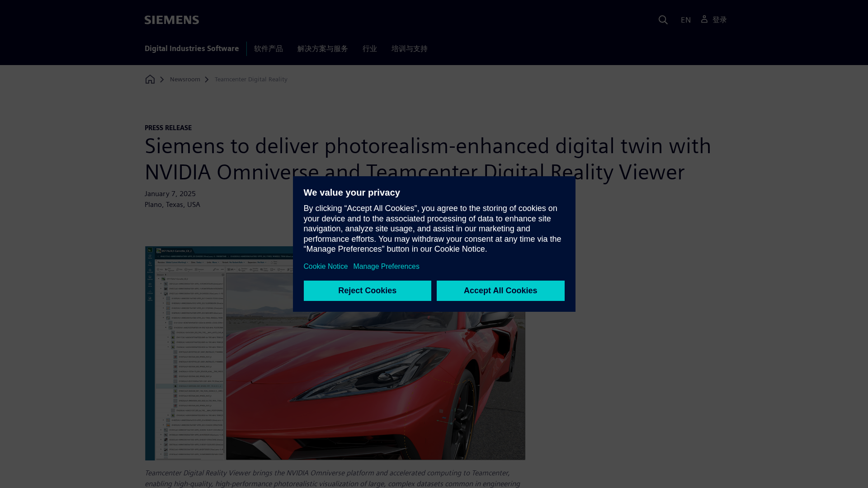The height and width of the screenshot is (488, 868).
Task: Expand the 软件产品 menu
Action: point(268,49)
